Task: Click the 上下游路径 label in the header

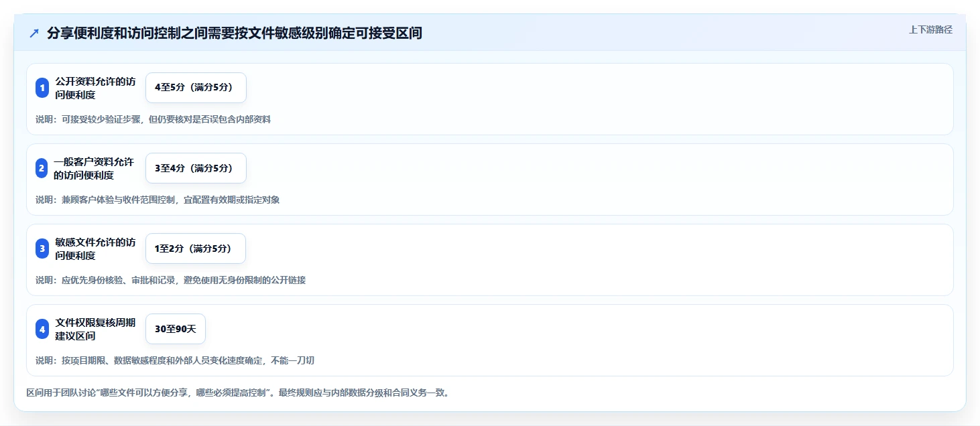Action: click(x=930, y=29)
